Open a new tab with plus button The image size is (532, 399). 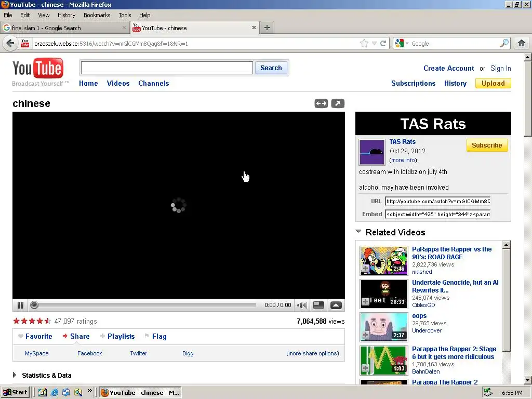point(267,28)
